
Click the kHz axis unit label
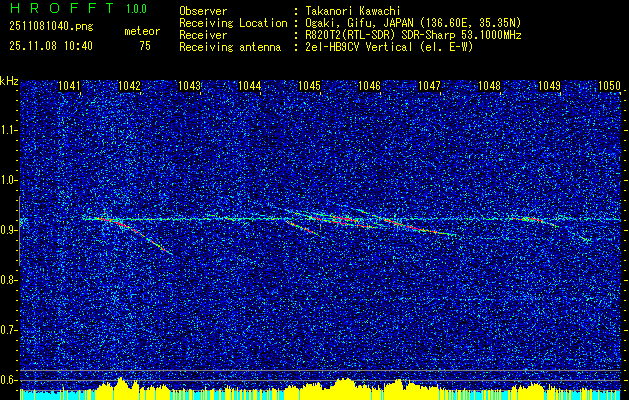(9, 81)
